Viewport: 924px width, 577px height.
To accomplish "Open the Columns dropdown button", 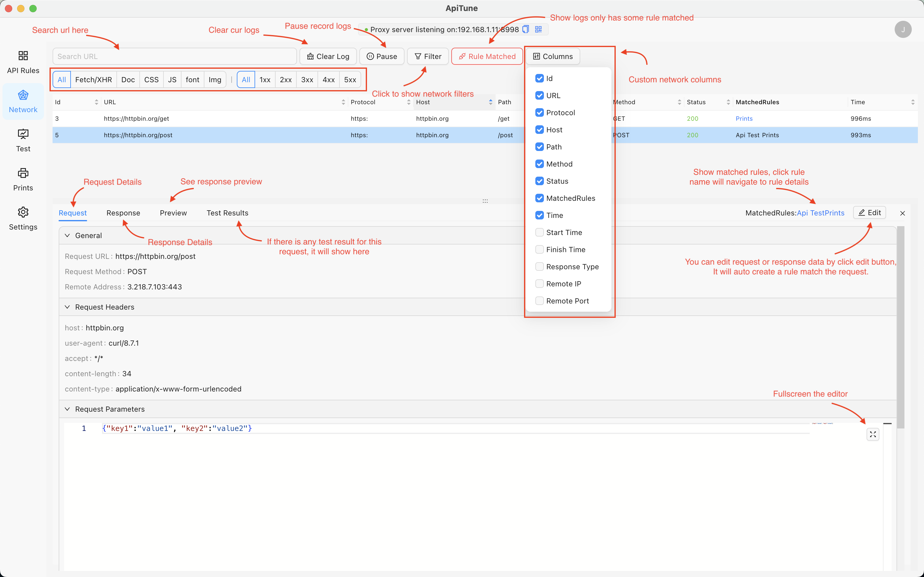I will (x=553, y=57).
